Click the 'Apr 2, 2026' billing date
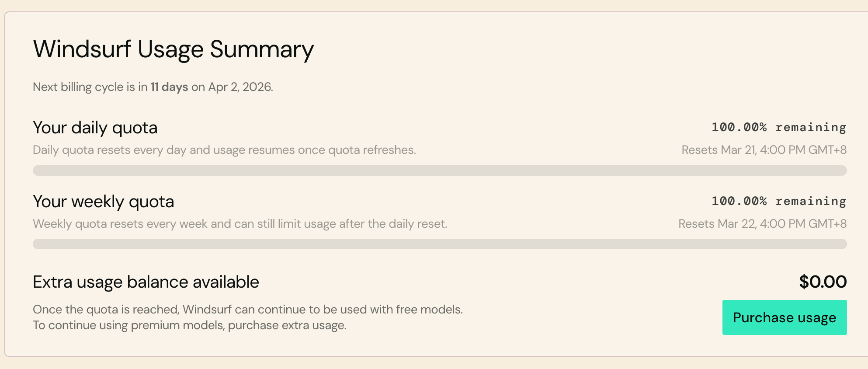The height and width of the screenshot is (369, 868). click(x=240, y=87)
